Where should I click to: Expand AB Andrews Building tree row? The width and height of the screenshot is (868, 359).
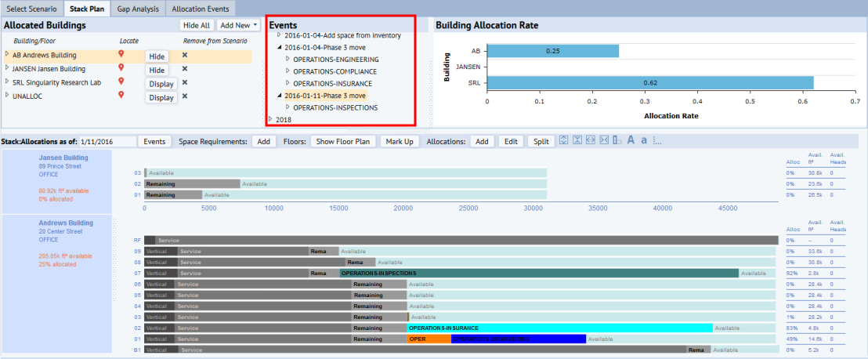7,54
